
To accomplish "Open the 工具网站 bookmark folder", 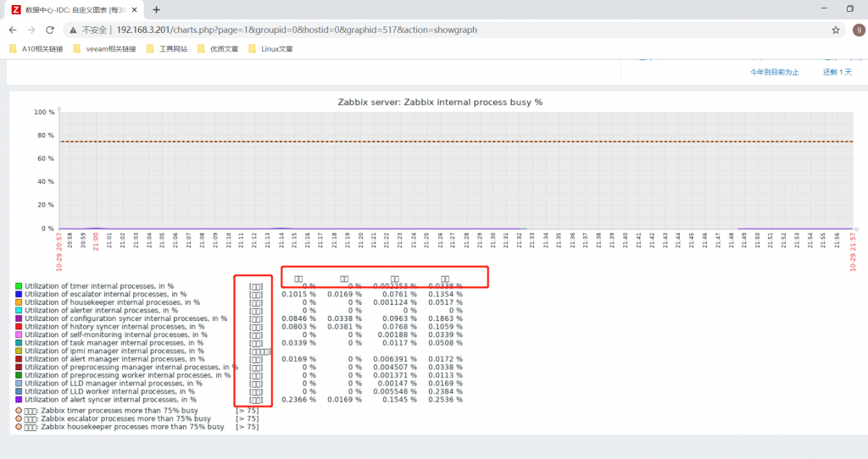I will 167,48.
